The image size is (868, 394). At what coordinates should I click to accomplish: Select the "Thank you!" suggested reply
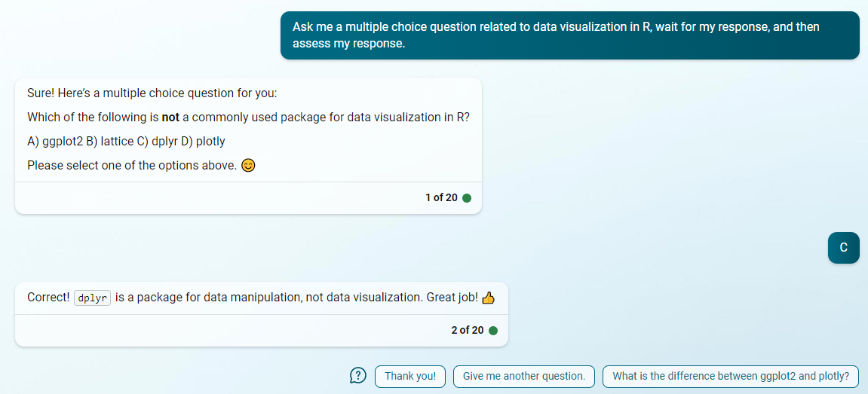click(x=410, y=376)
